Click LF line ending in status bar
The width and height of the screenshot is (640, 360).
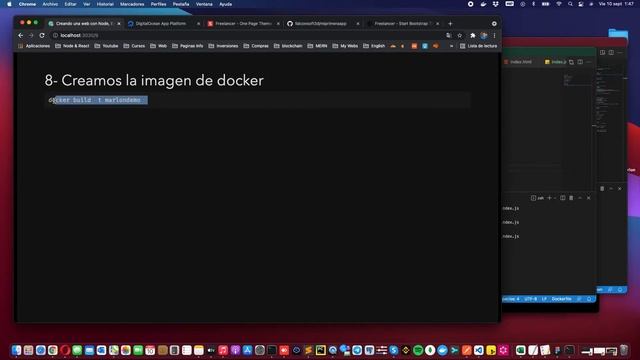click(x=544, y=299)
